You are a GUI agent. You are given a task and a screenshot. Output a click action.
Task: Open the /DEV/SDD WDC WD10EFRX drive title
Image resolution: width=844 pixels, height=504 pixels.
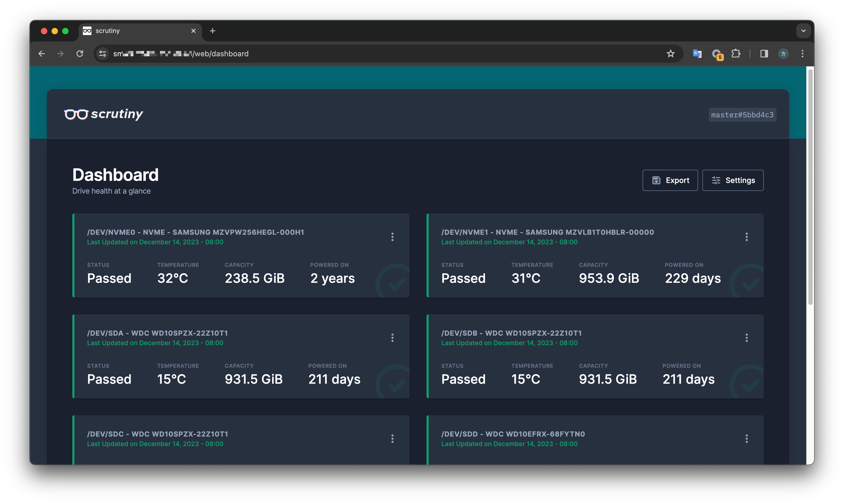[x=513, y=434]
